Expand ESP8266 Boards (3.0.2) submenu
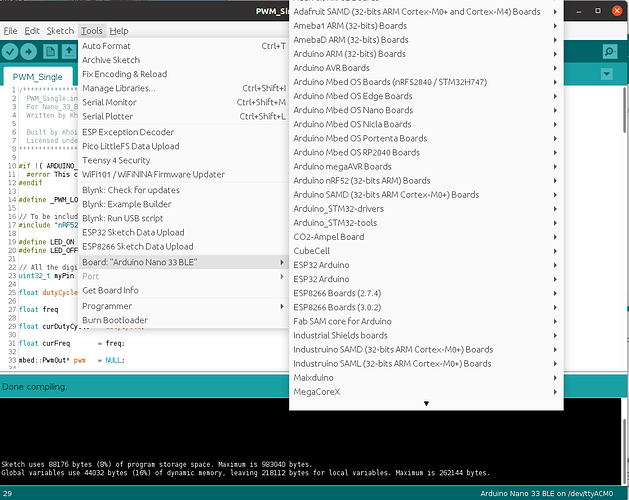Viewport: 629px width, 500px height. pos(426,307)
